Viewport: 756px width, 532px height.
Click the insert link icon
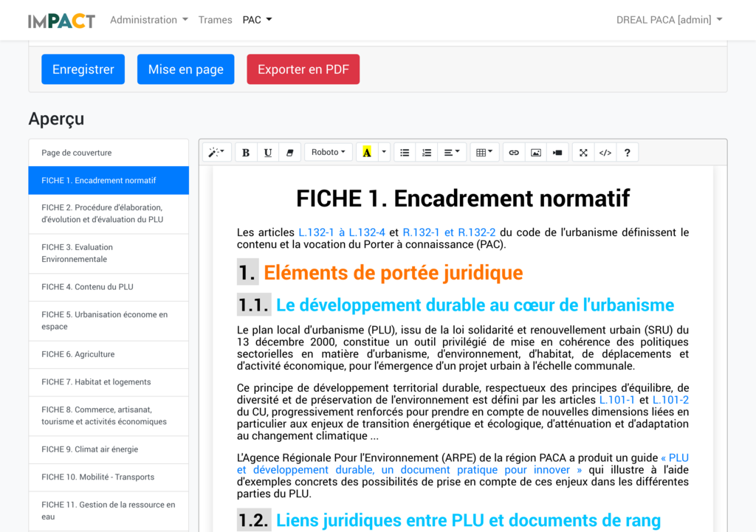(x=514, y=153)
